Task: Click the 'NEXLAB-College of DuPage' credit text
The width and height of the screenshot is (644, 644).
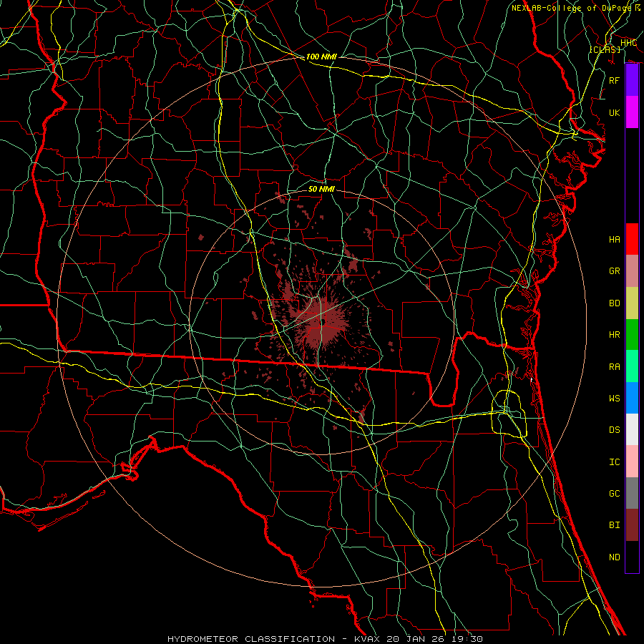Action: (572, 8)
